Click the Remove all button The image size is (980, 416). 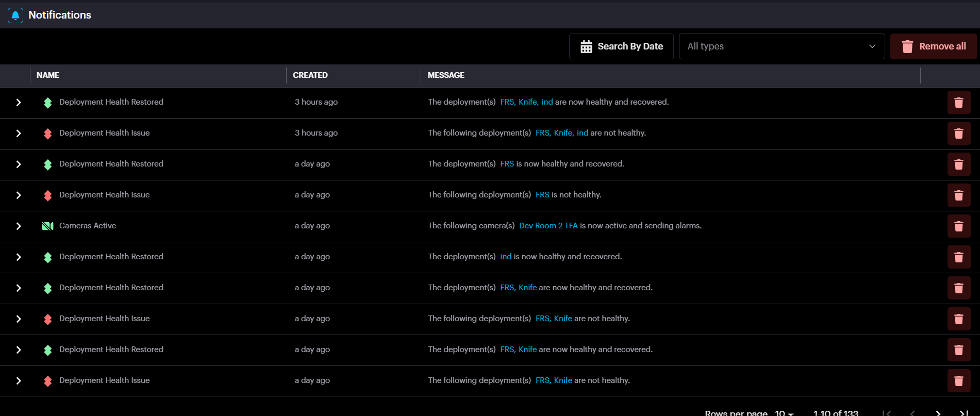click(x=933, y=46)
